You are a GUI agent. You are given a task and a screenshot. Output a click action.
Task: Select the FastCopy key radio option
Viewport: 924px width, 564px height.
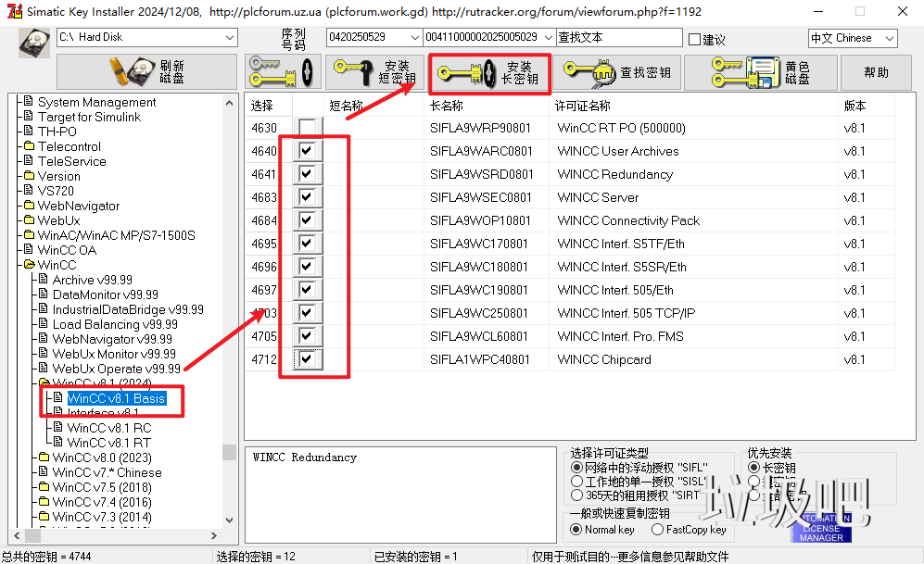click(645, 530)
